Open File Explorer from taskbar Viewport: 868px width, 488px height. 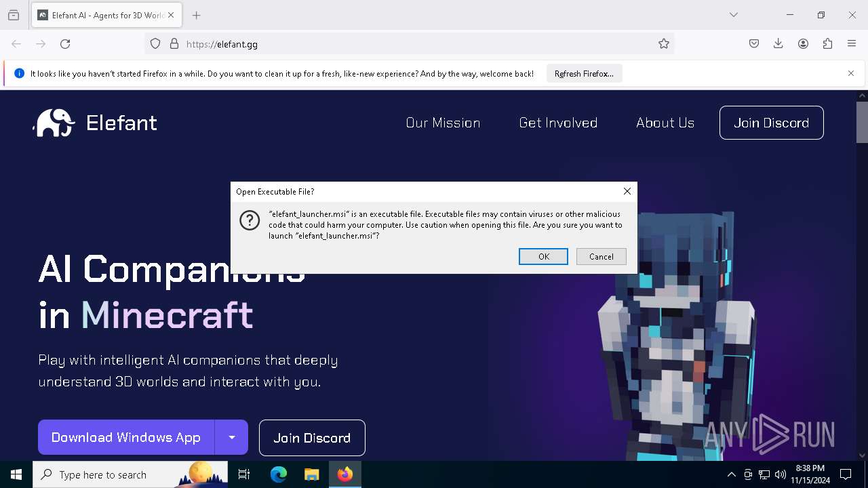311,474
